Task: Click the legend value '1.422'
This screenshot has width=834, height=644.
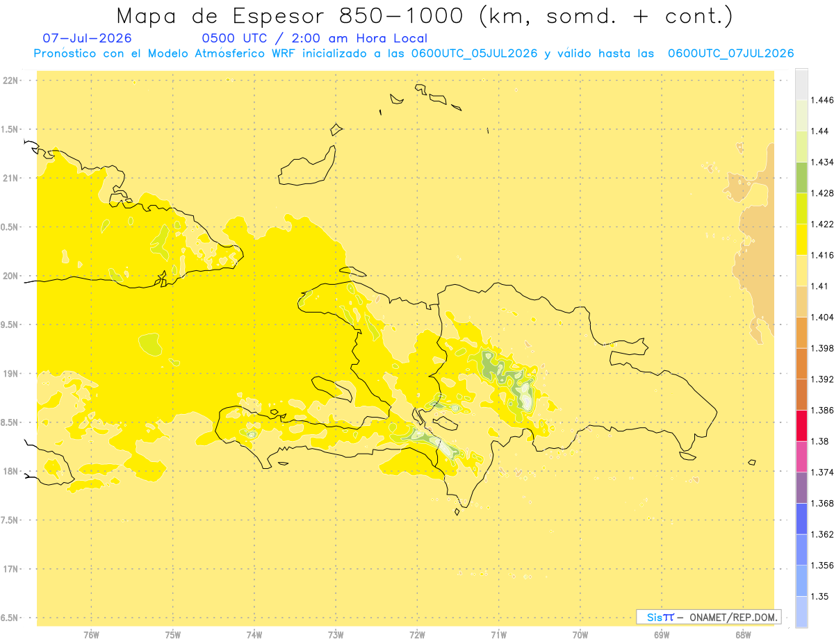Action: [822, 224]
